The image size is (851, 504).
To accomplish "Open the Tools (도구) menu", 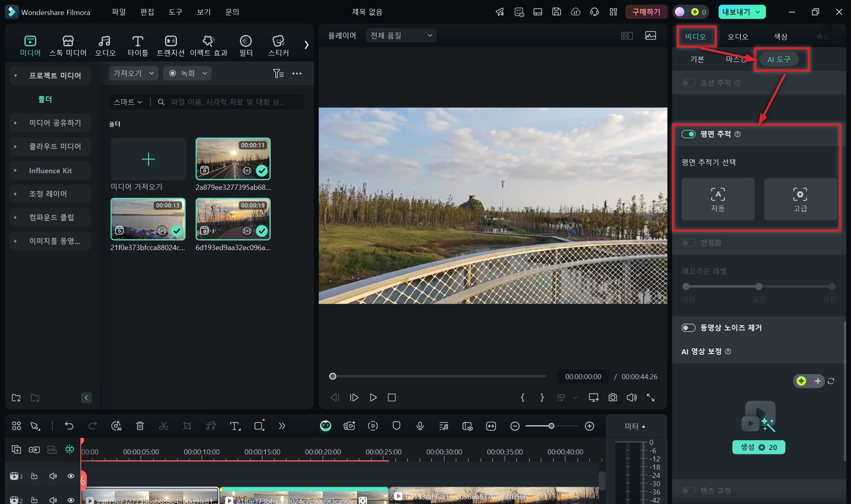I will point(175,12).
